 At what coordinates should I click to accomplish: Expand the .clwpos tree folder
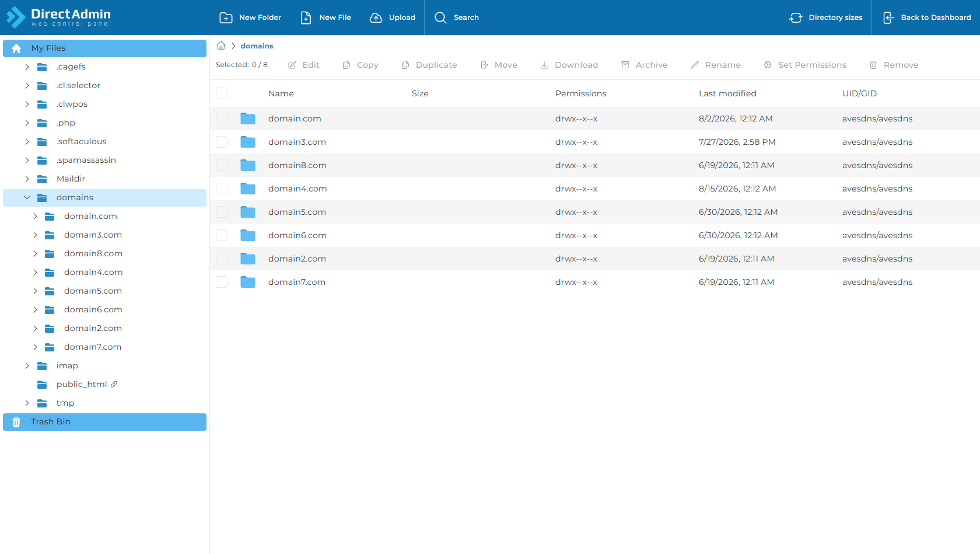pyautogui.click(x=27, y=104)
